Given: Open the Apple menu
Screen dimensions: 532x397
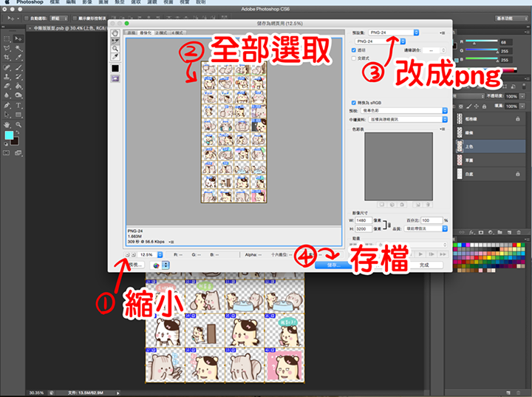Looking at the screenshot, I should [7, 2].
